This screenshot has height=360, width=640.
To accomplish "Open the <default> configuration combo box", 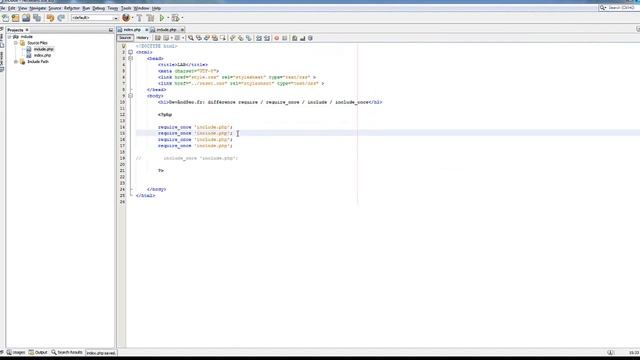I will click(95, 18).
